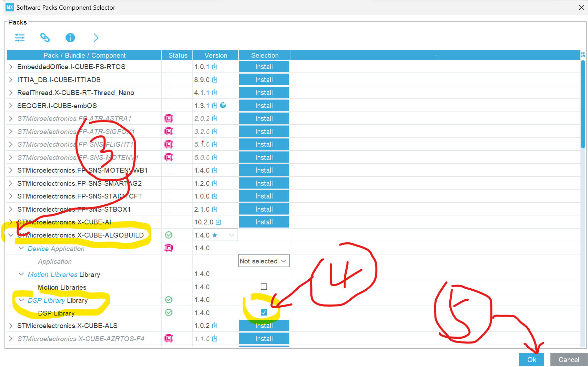Install the X-CUBE-ALS pack
Image resolution: width=588 pixels, height=367 pixels.
tap(264, 326)
